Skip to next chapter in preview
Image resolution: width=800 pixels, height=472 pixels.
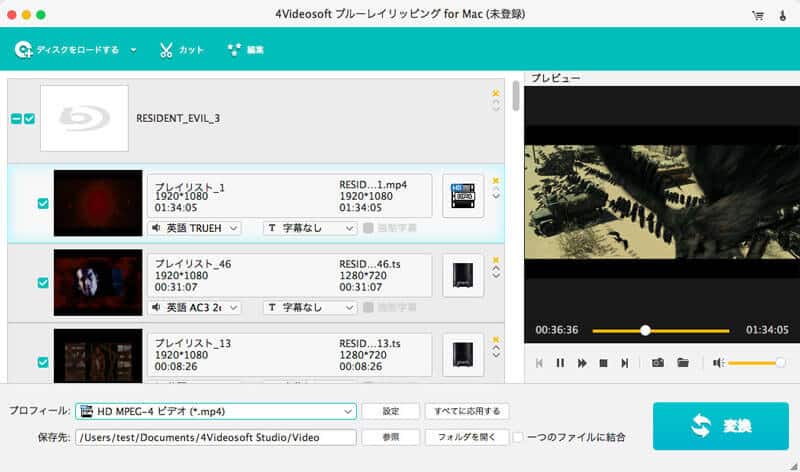(624, 363)
